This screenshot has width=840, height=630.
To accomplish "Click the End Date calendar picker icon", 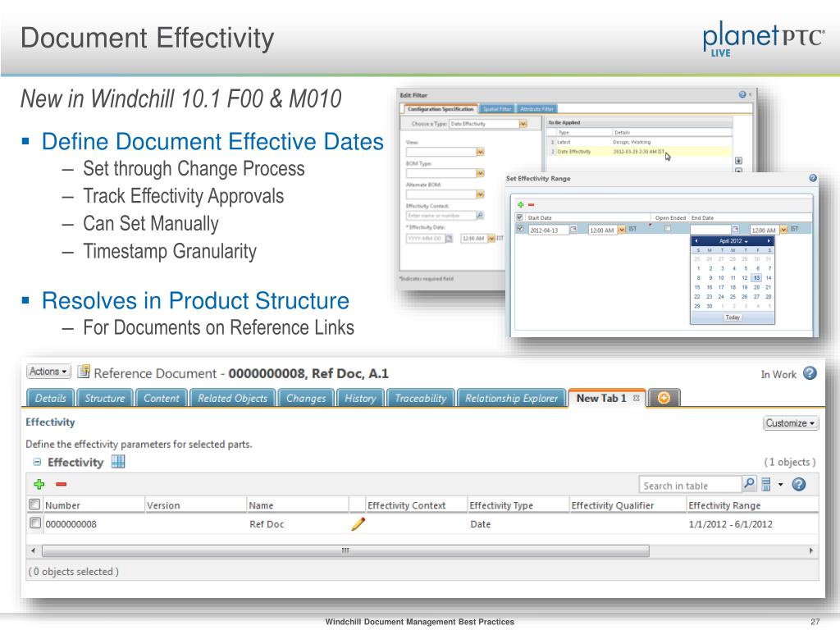I will point(736,230).
